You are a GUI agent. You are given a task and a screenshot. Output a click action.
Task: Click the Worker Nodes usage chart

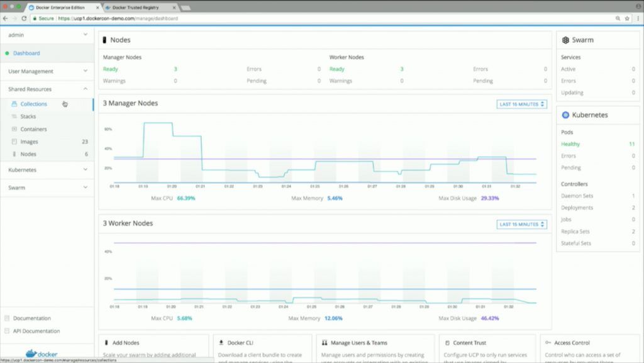(325, 273)
